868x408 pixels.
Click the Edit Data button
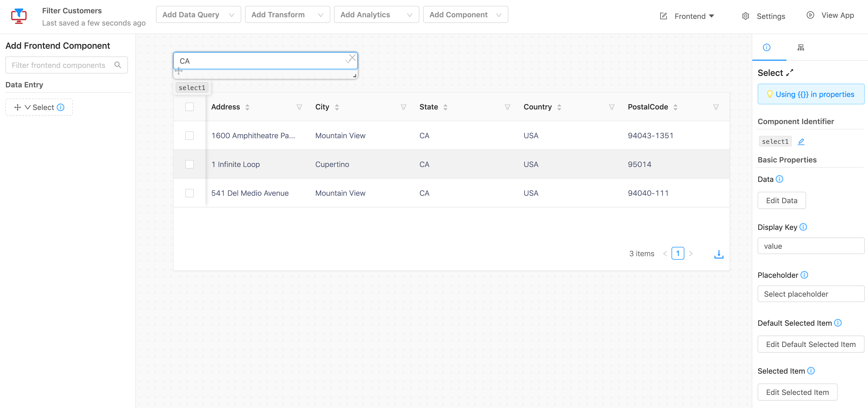point(782,200)
